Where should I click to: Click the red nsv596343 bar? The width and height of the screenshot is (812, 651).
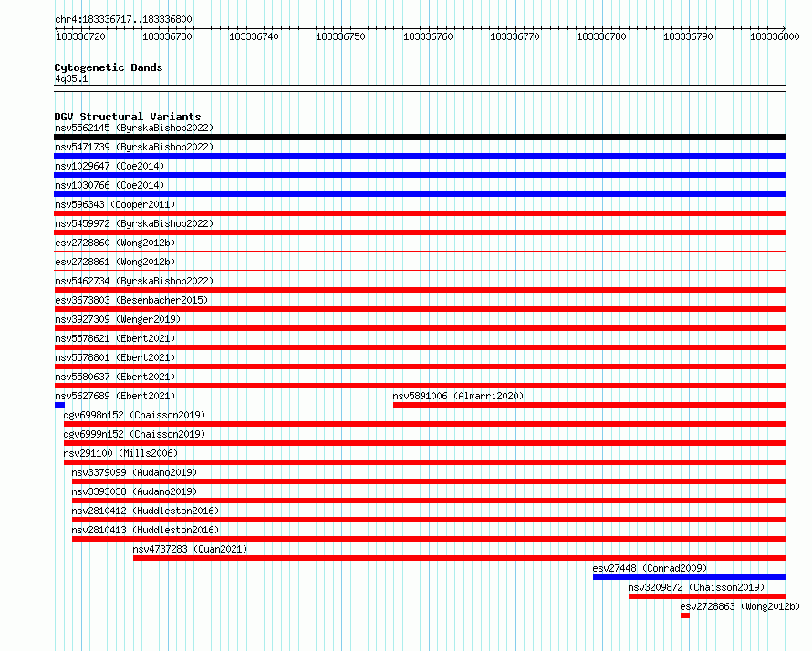pos(420,213)
